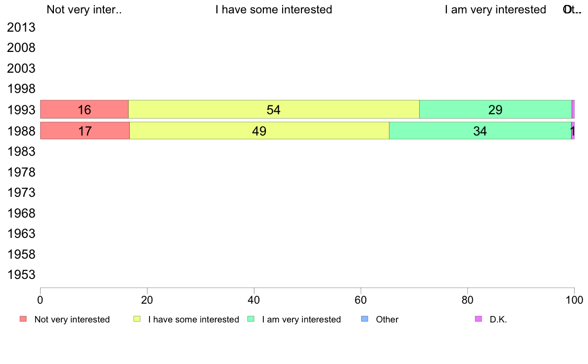Viewport: 588px width, 364px height.
Task: Click the truncated 'Not very inter..' header
Action: pyautogui.click(x=84, y=9)
